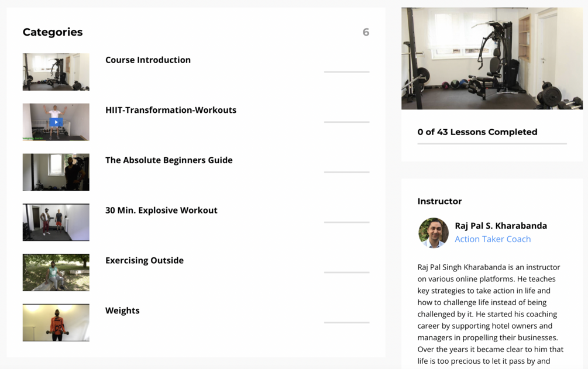Open the Course Introduction category

[x=148, y=60]
